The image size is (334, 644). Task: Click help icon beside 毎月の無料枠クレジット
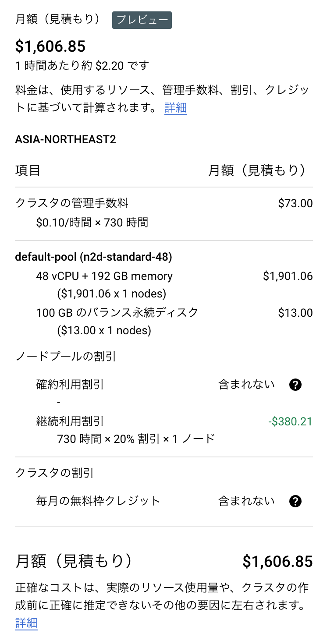(x=296, y=501)
